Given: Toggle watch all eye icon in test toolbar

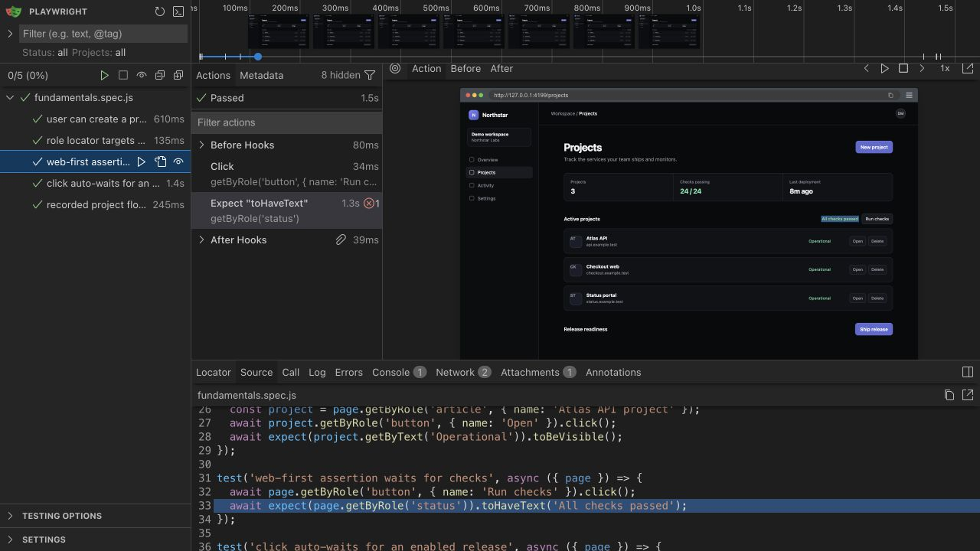Looking at the screenshot, I should point(142,75).
